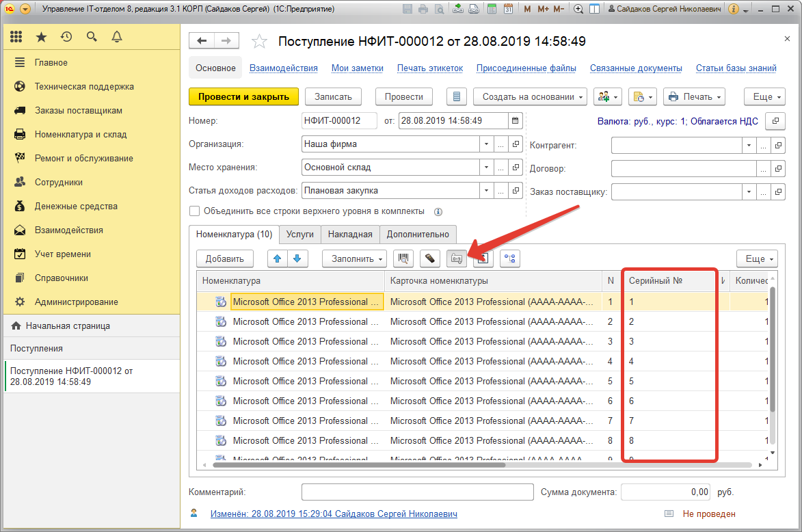This screenshot has width=802, height=532.
Task: Show hint for combine rows option
Action: tap(438, 212)
